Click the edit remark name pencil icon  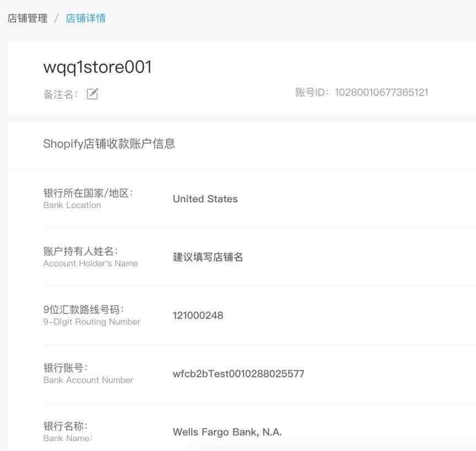pyautogui.click(x=93, y=94)
